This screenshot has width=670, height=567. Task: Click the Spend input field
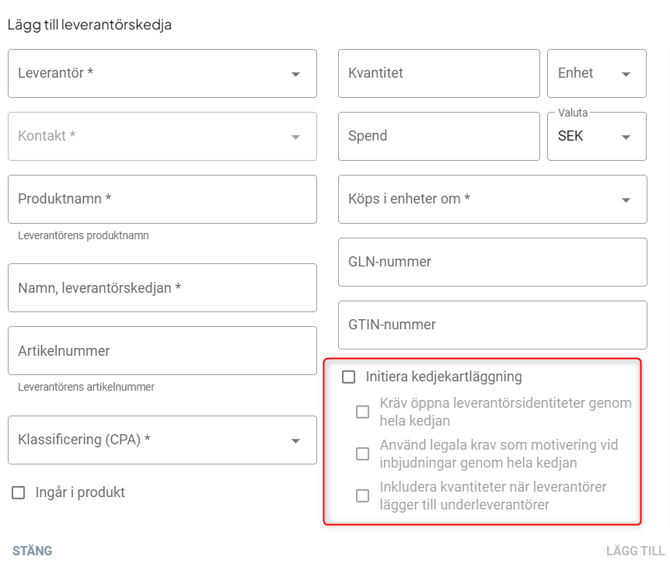coord(439,136)
